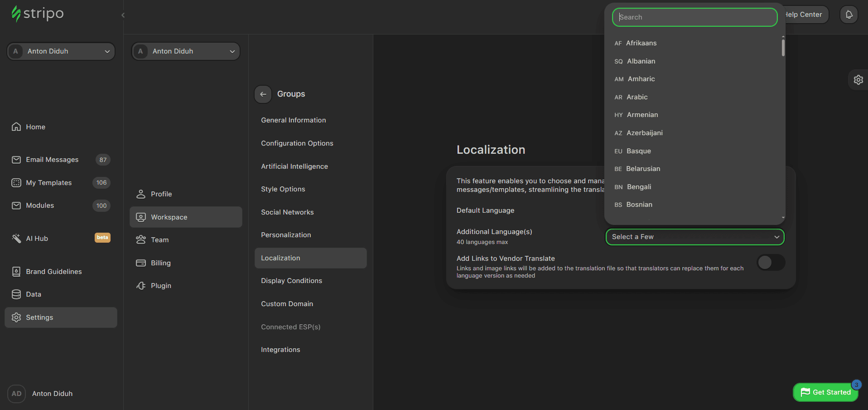
Task: Click the back arrow beside Groups
Action: 263,94
